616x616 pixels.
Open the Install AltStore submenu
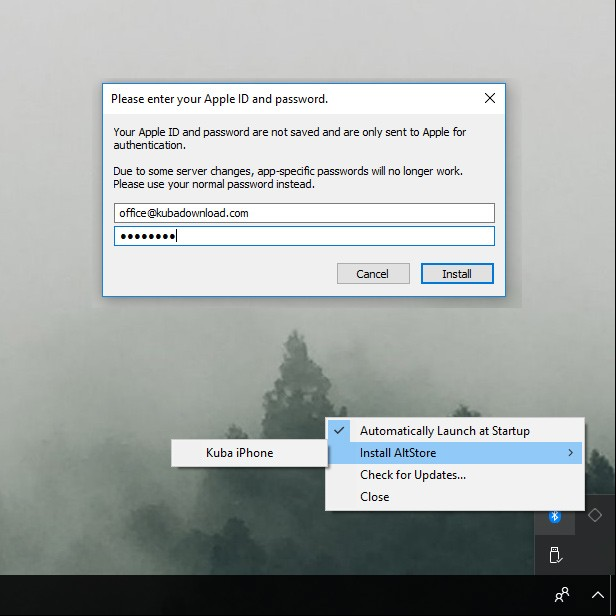[455, 453]
